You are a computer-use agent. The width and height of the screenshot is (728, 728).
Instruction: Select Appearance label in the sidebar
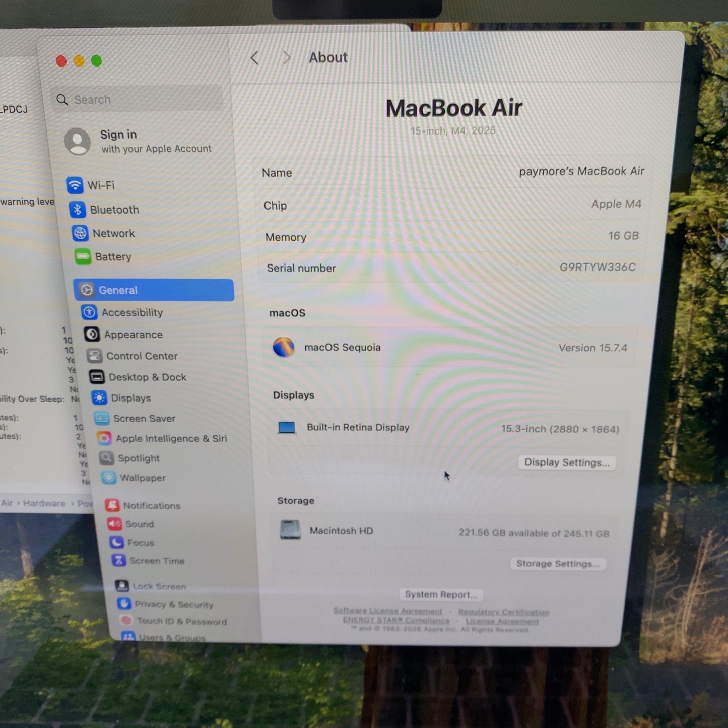click(134, 335)
